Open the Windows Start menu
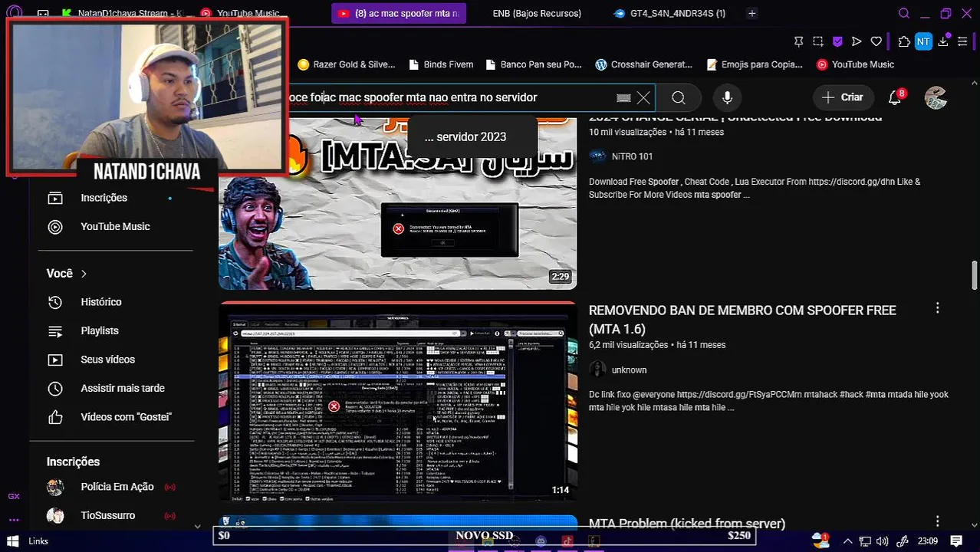The width and height of the screenshot is (980, 552). click(x=12, y=541)
